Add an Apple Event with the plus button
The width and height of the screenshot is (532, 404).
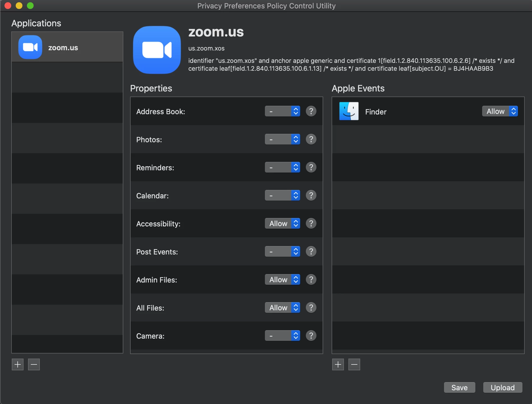tap(338, 364)
